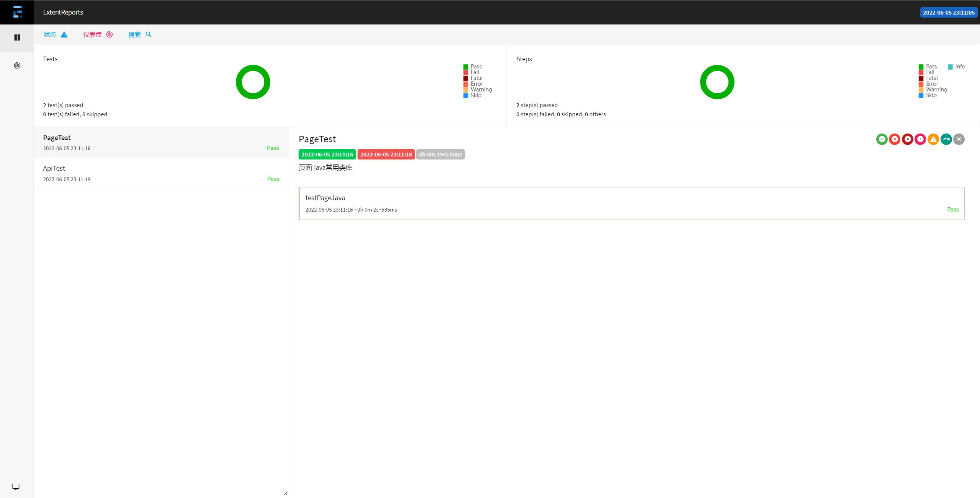Toggle Info legend in Steps chart

(x=960, y=67)
